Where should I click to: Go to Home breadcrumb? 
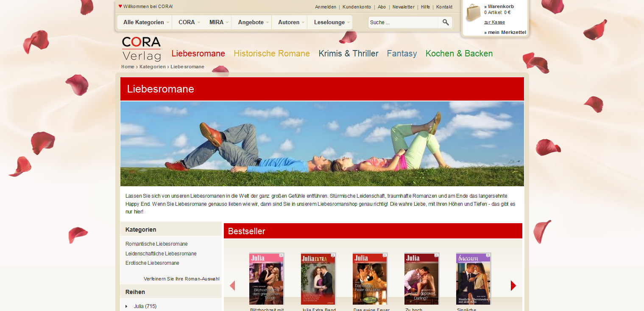click(x=128, y=67)
